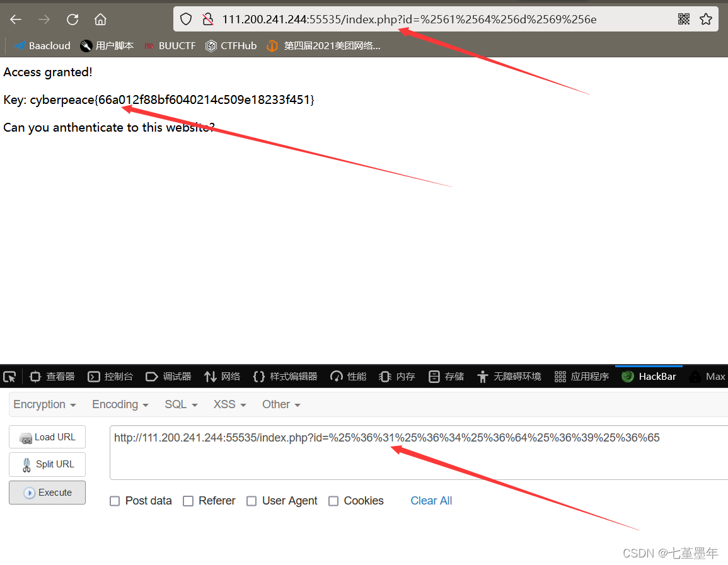Switch to the 查看器 inspector tab

[52, 376]
